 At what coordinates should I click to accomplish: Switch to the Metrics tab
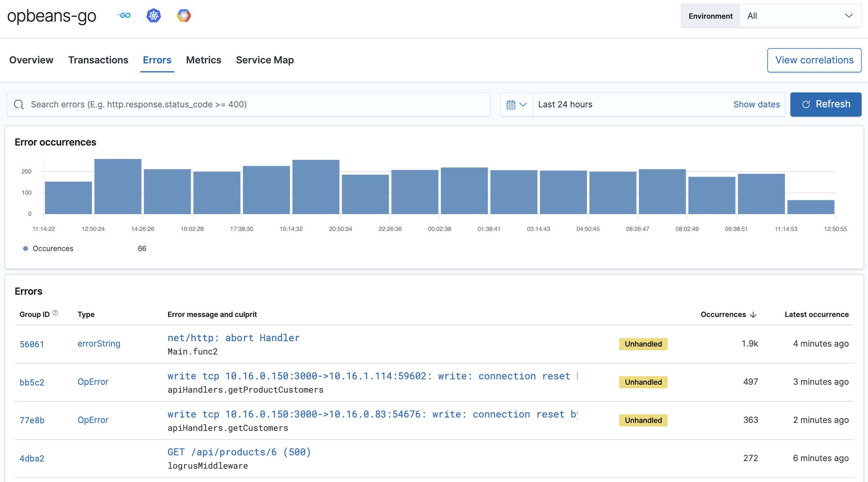(x=204, y=60)
